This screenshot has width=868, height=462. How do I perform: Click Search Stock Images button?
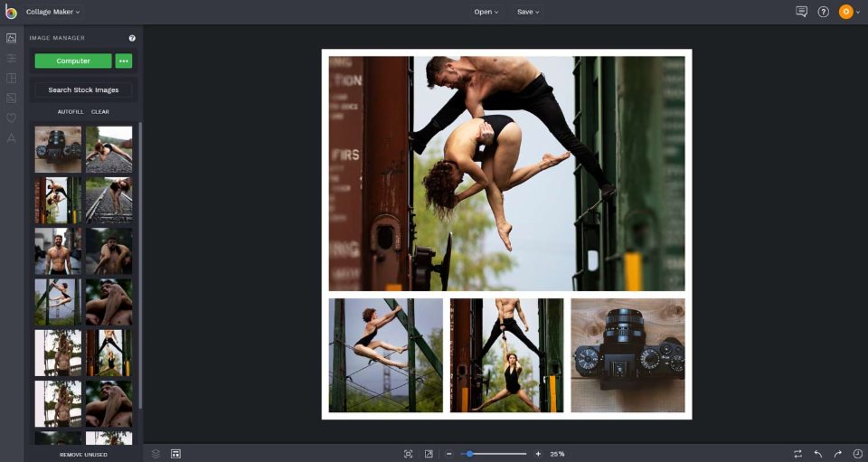[x=83, y=90]
